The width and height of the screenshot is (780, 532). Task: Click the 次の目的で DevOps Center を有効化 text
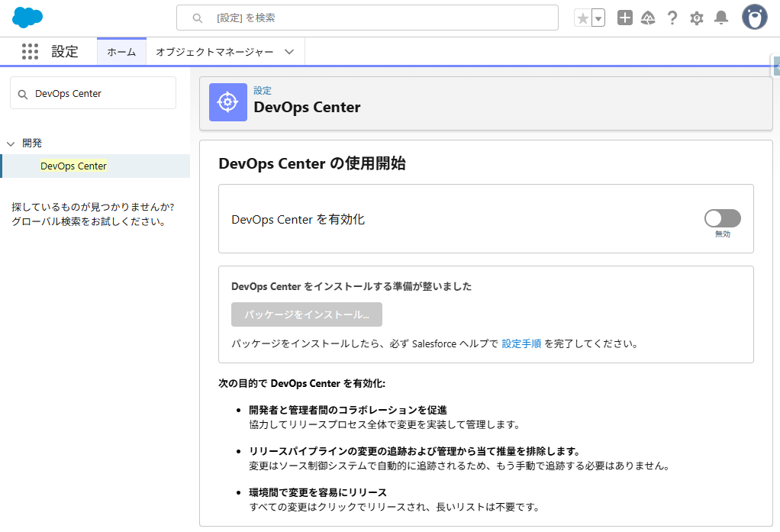click(301, 384)
